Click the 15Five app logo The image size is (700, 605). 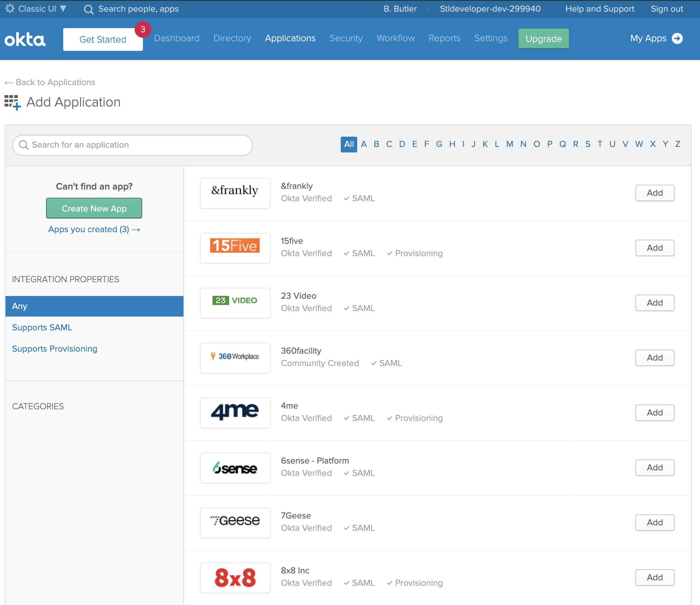(235, 248)
